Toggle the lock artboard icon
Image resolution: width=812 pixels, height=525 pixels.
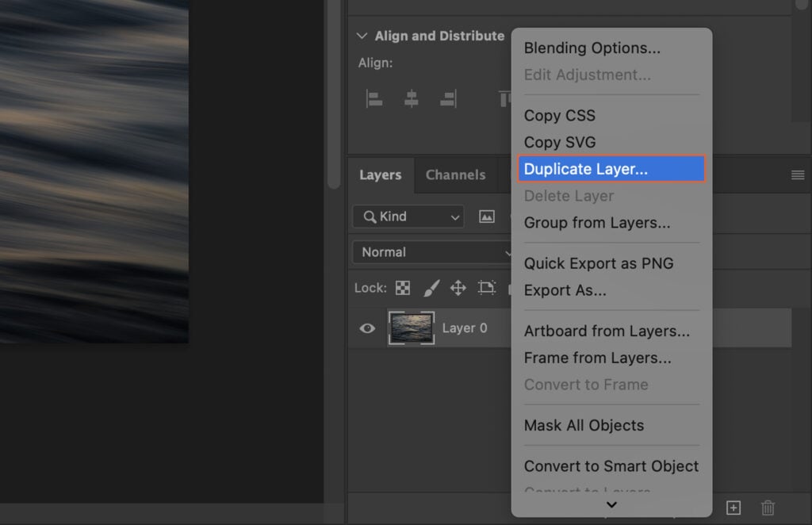point(486,288)
